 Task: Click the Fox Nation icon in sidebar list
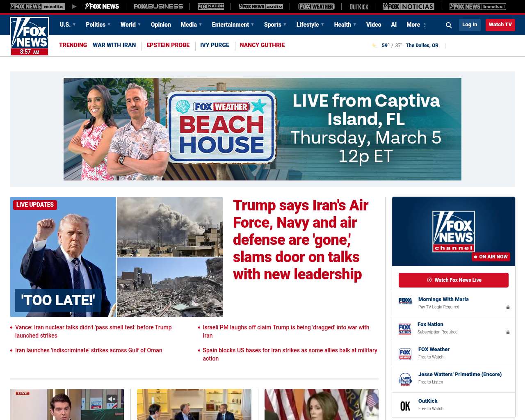[x=405, y=329]
